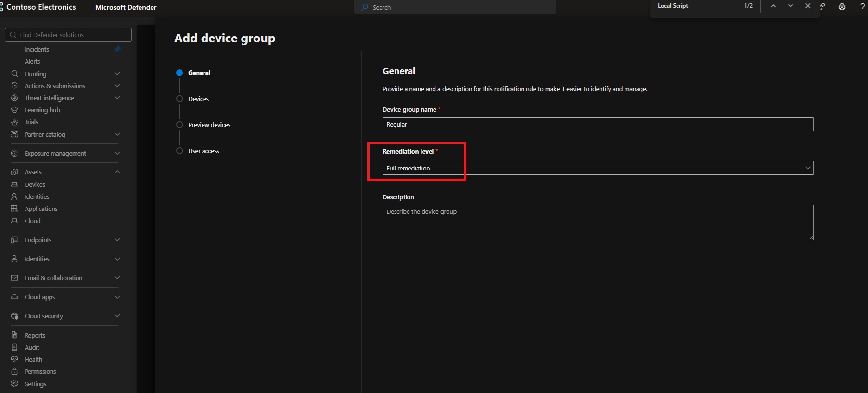Open Audit menu item
This screenshot has width=868, height=393.
(x=32, y=347)
